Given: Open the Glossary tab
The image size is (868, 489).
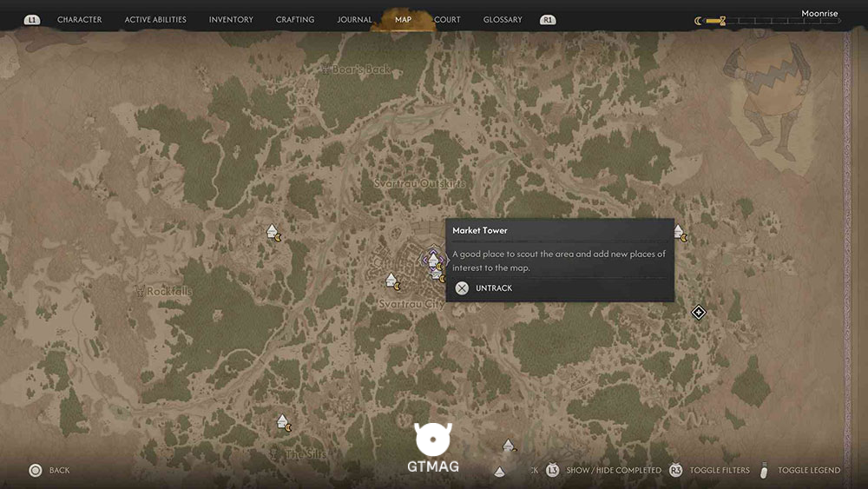Looking at the screenshot, I should point(502,19).
